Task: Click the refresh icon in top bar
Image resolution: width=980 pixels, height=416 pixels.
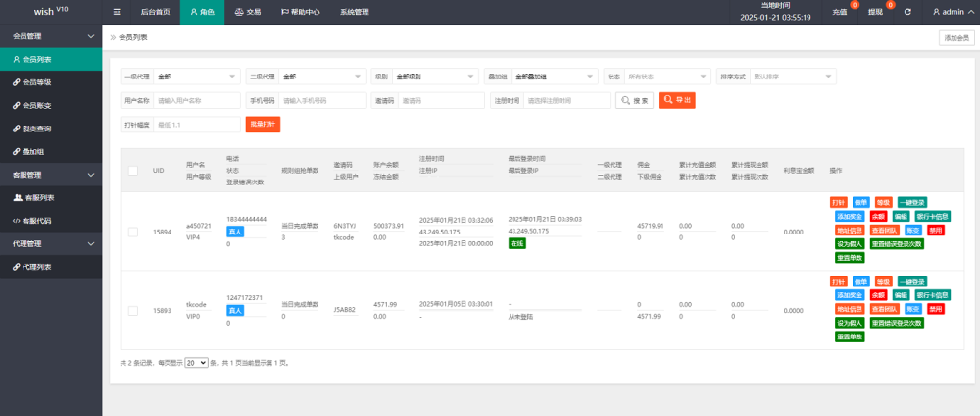Action: click(x=907, y=12)
